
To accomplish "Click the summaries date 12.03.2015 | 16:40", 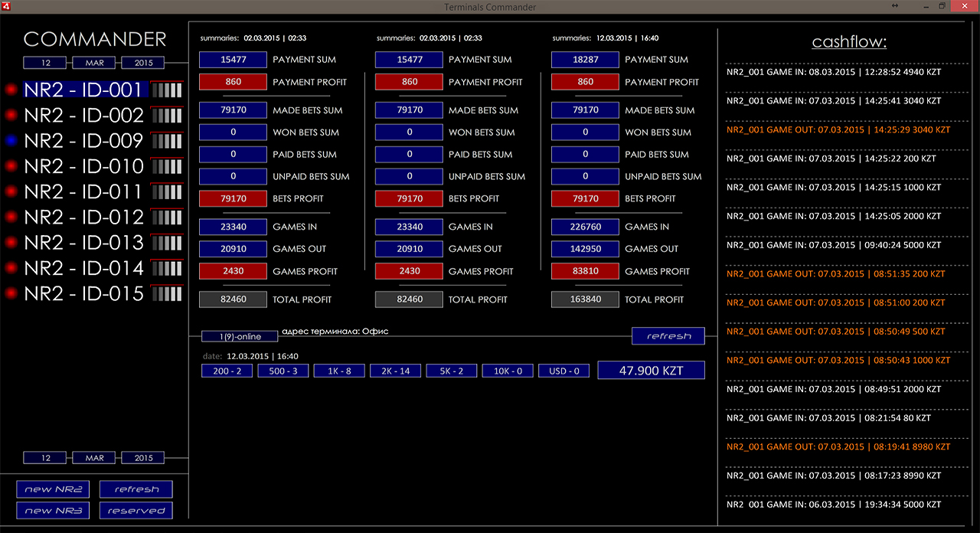I will pos(626,38).
